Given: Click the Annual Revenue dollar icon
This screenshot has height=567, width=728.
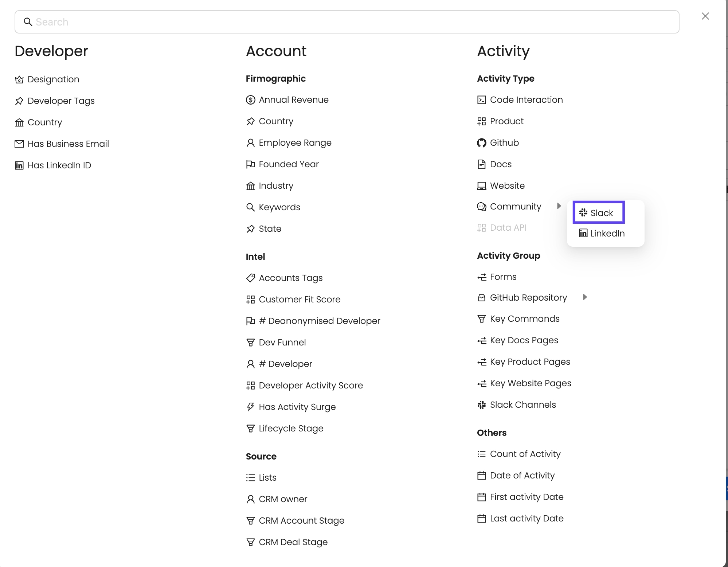Looking at the screenshot, I should pyautogui.click(x=251, y=100).
